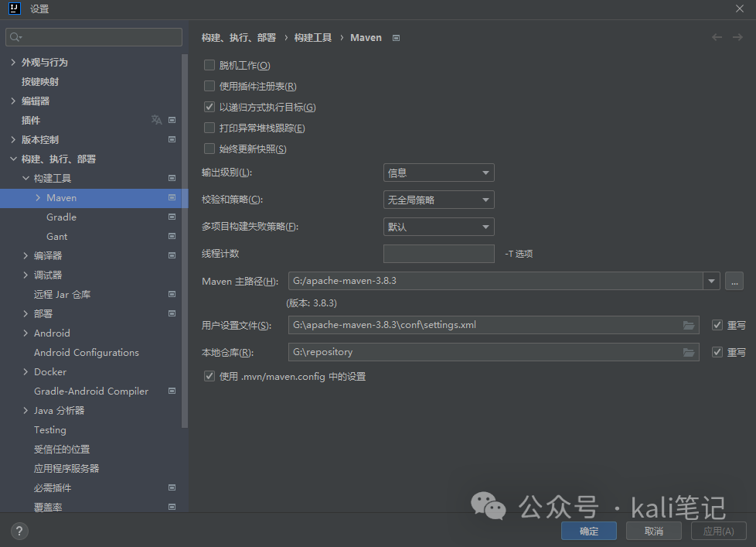Confirm with 确定 button
This screenshot has height=547, width=756.
point(589,531)
